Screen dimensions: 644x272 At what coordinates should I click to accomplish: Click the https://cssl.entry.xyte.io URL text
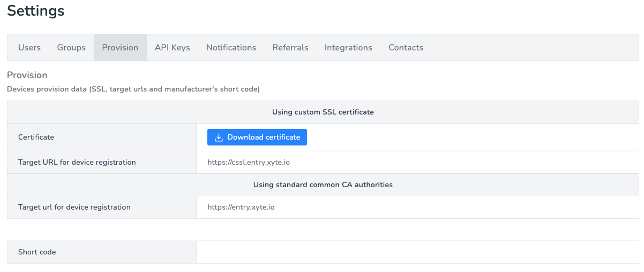pyautogui.click(x=249, y=162)
